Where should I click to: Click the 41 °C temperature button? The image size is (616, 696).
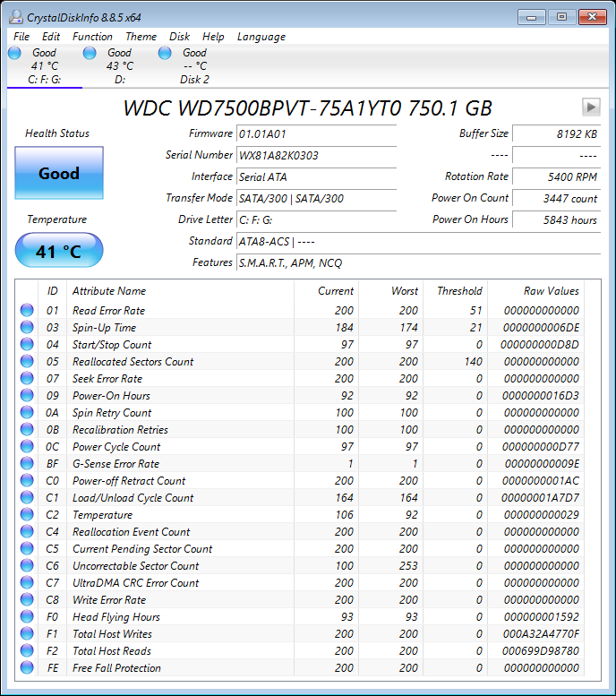(59, 250)
